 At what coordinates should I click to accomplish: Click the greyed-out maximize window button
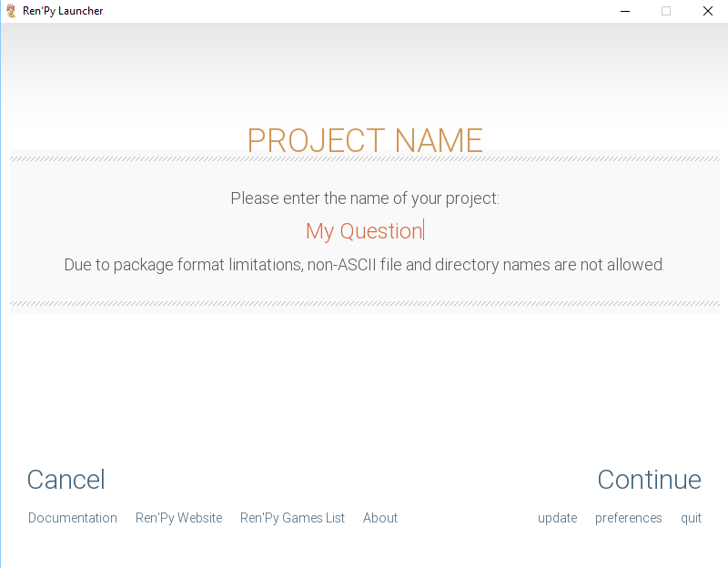pyautogui.click(x=666, y=11)
